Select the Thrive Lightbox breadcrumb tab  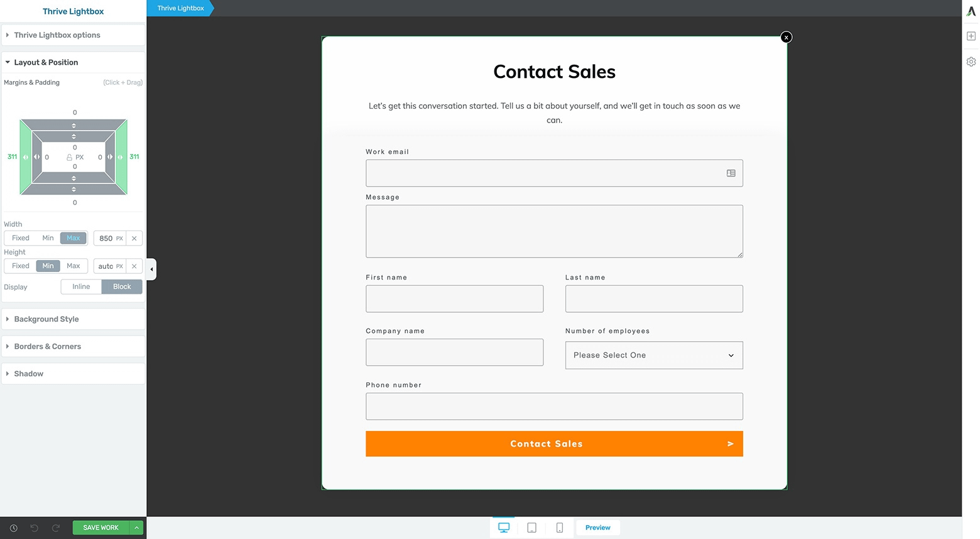(x=180, y=8)
